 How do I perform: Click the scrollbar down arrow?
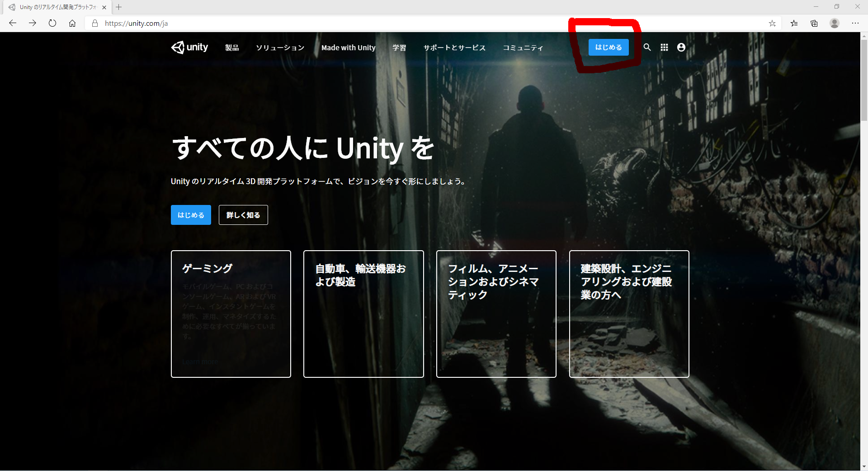(x=864, y=466)
